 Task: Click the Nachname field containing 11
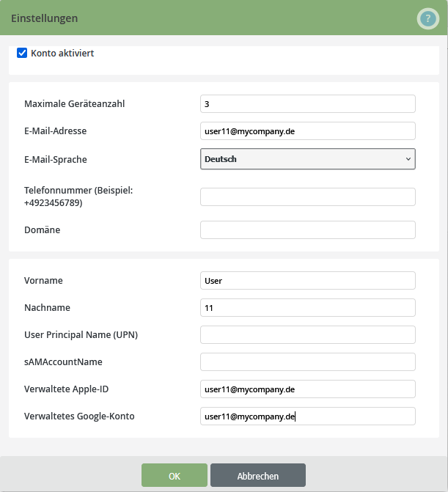pyautogui.click(x=308, y=308)
